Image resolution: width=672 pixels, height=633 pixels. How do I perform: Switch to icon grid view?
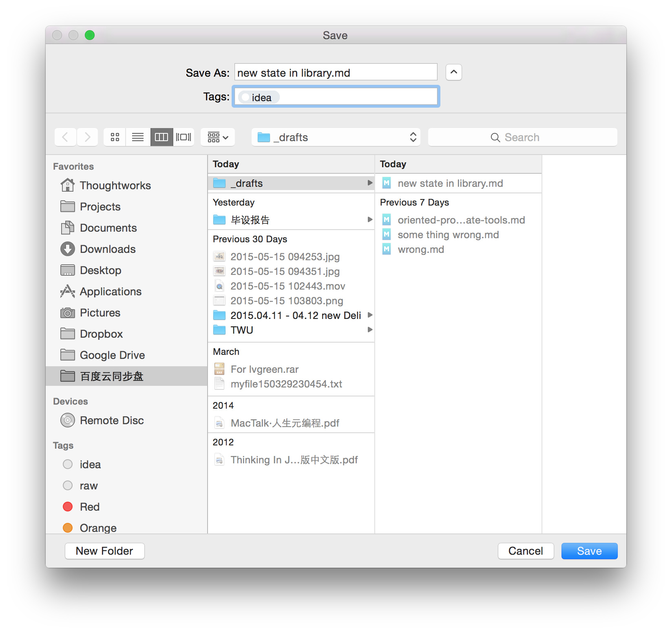(114, 137)
